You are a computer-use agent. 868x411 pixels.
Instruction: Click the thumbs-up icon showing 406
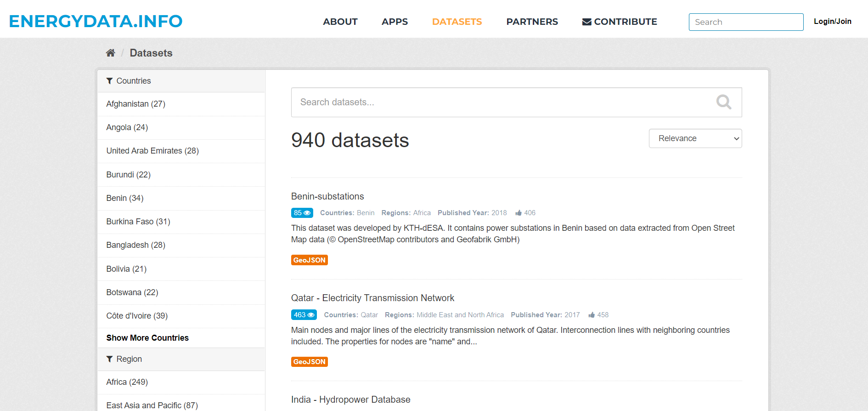(x=519, y=213)
